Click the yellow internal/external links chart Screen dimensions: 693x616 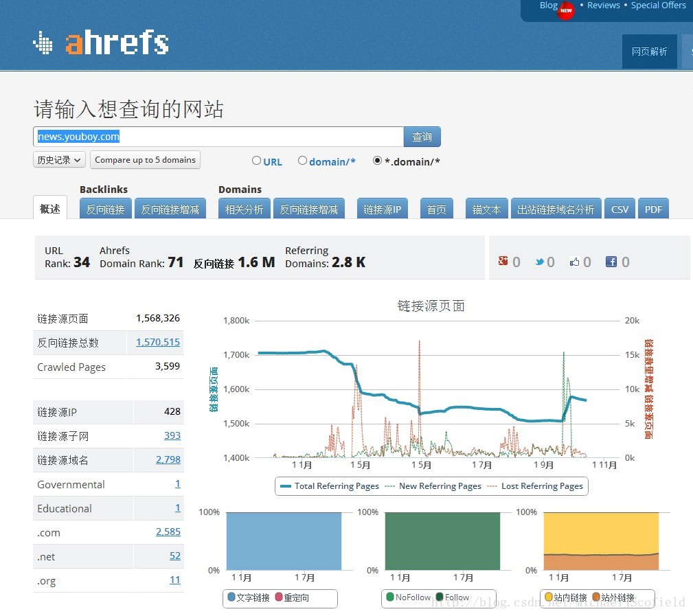pyautogui.click(x=601, y=541)
